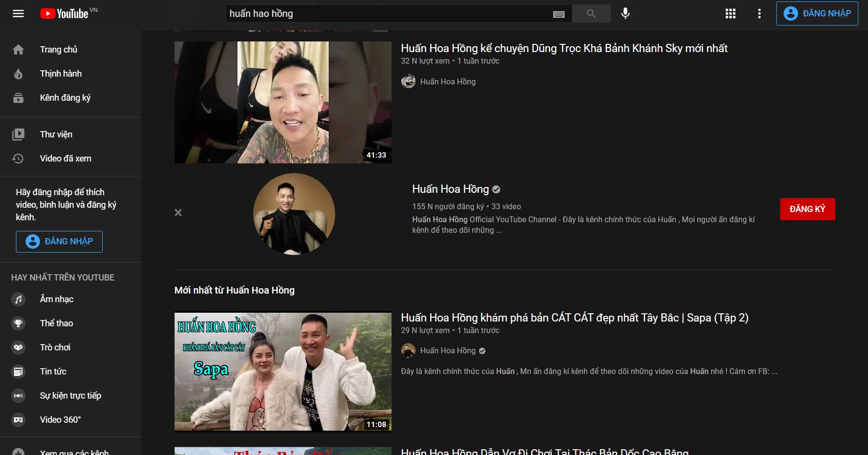Open uploader Huấn Hoa Hồng under first video
The image size is (868, 455).
[x=448, y=81]
